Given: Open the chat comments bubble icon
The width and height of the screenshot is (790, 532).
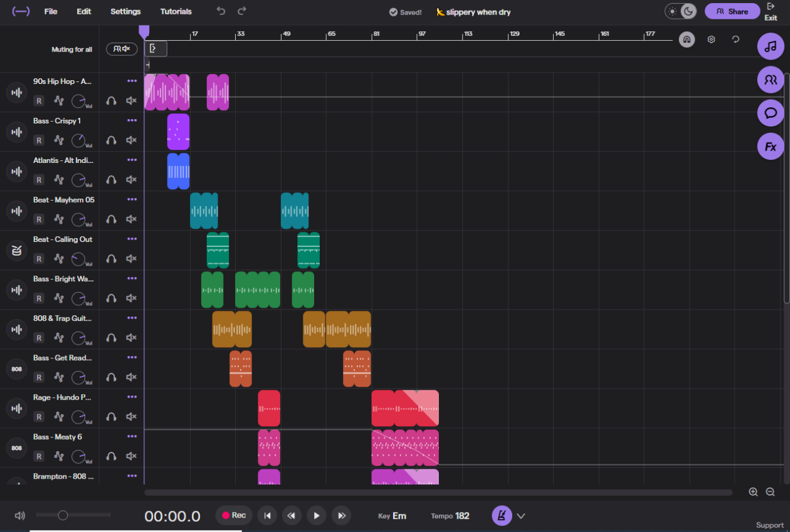Looking at the screenshot, I should [x=771, y=113].
